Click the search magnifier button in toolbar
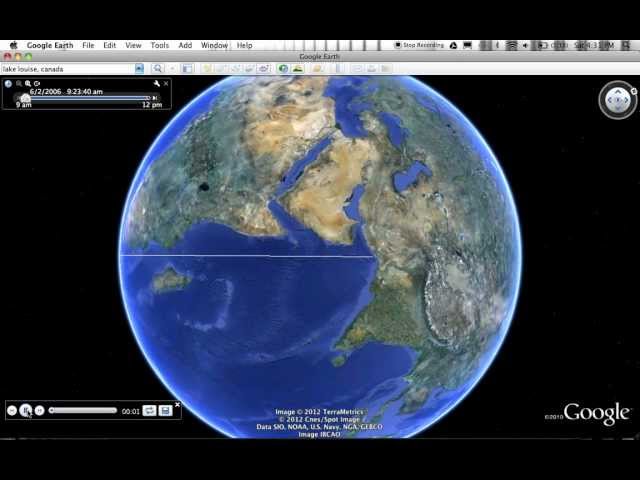The height and width of the screenshot is (480, 640). coord(158,69)
